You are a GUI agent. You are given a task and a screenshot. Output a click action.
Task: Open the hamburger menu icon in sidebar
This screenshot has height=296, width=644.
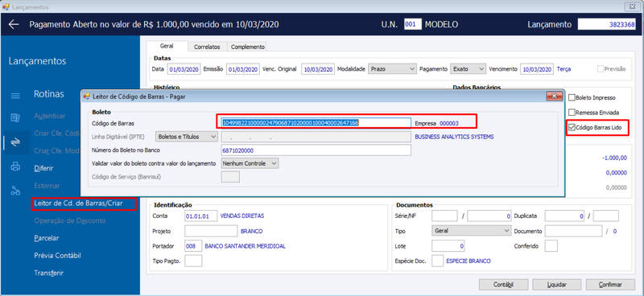pyautogui.click(x=15, y=96)
